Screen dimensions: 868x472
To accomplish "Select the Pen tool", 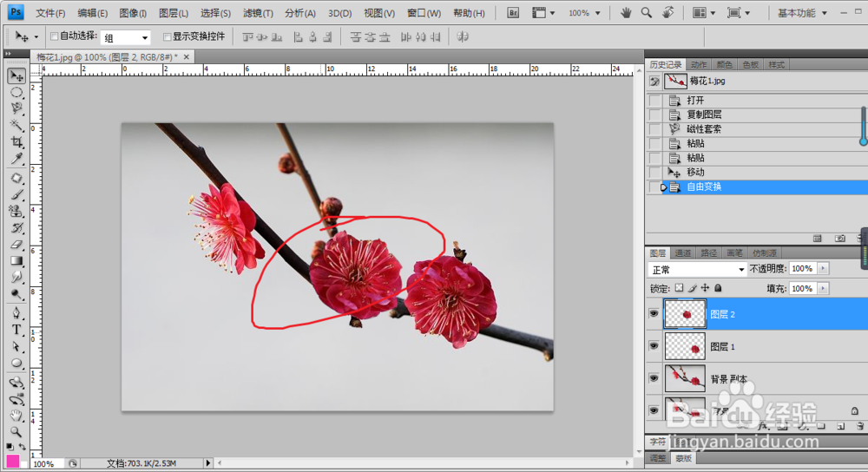I will point(16,313).
